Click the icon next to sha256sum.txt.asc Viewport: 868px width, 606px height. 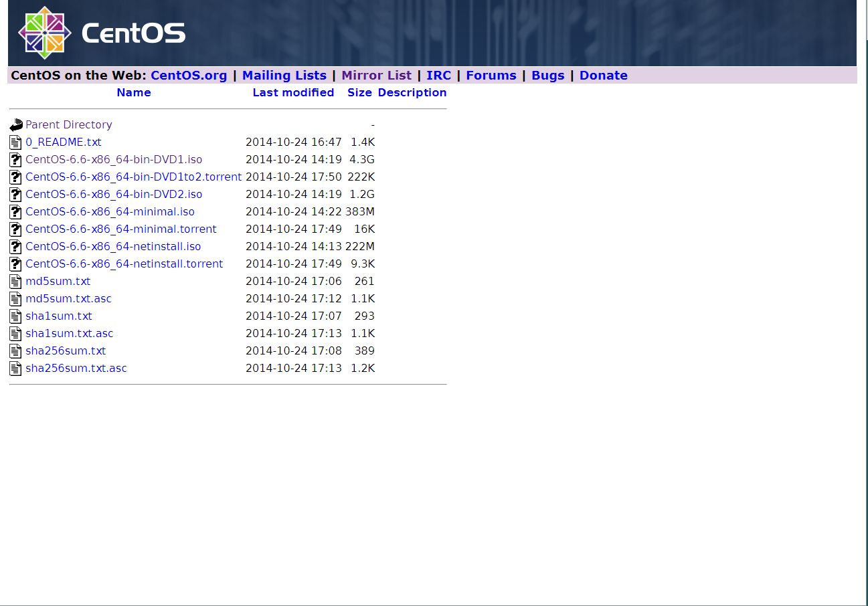15,368
